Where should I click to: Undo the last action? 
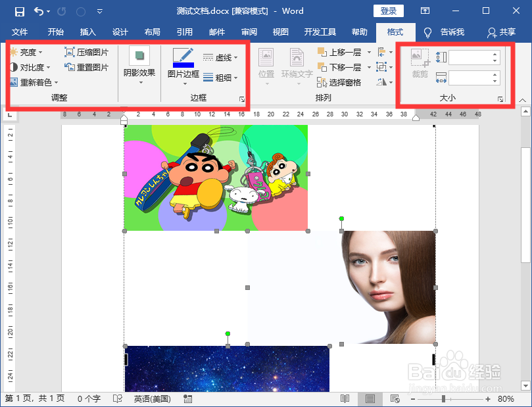[x=38, y=12]
